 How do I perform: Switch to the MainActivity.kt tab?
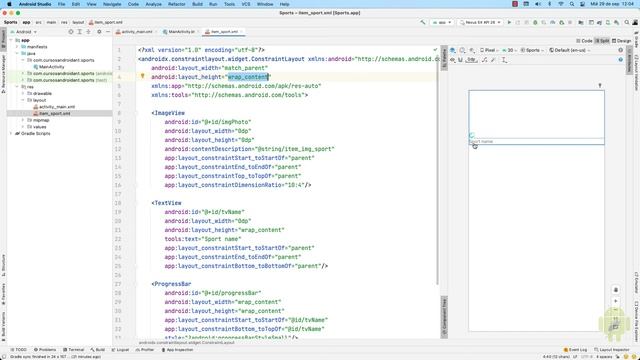point(179,32)
